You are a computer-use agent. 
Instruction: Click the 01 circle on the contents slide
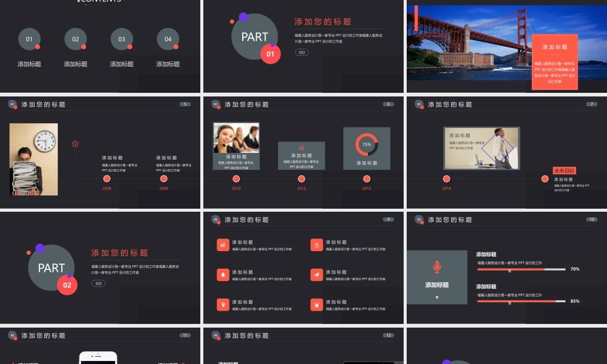pyautogui.click(x=29, y=39)
